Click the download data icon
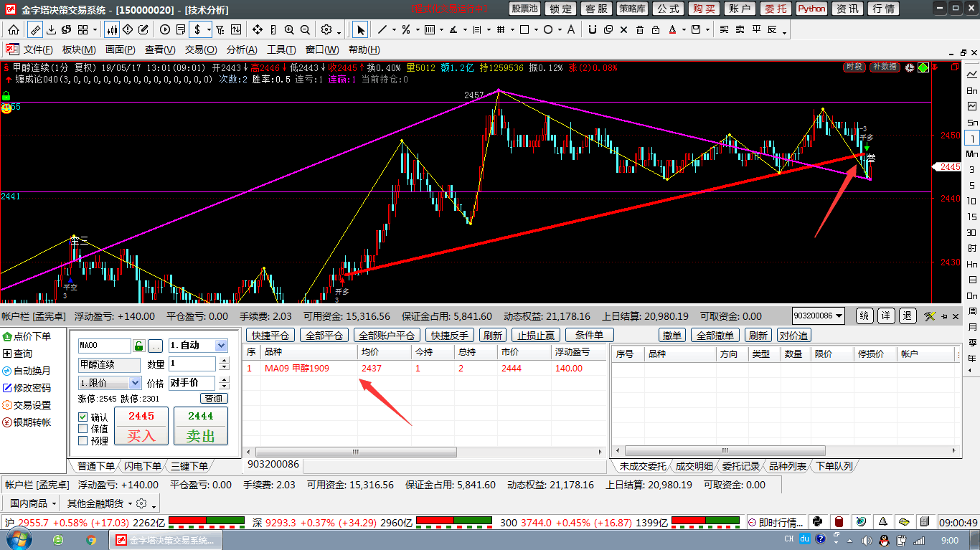Screen dimensions: 980x550 (x=52, y=30)
